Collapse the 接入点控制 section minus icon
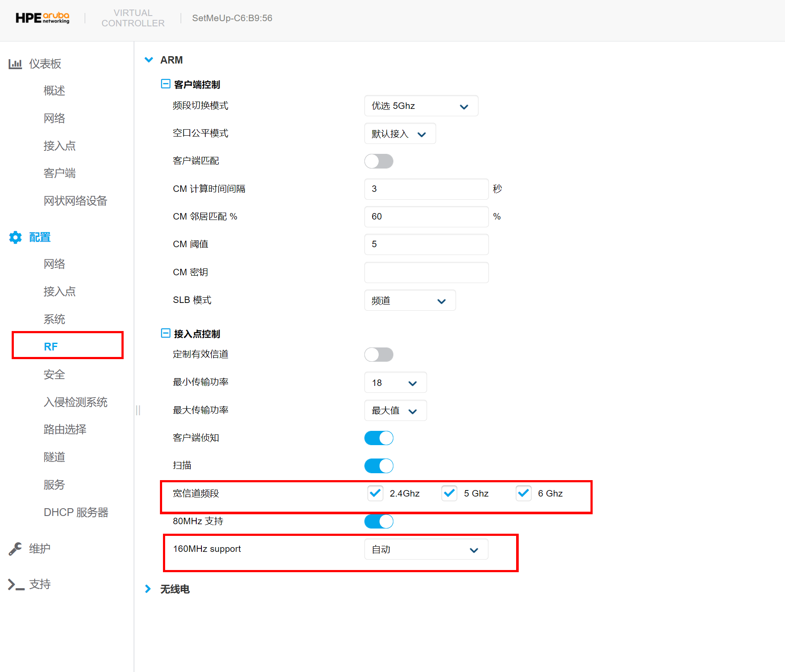785x672 pixels. click(x=166, y=333)
